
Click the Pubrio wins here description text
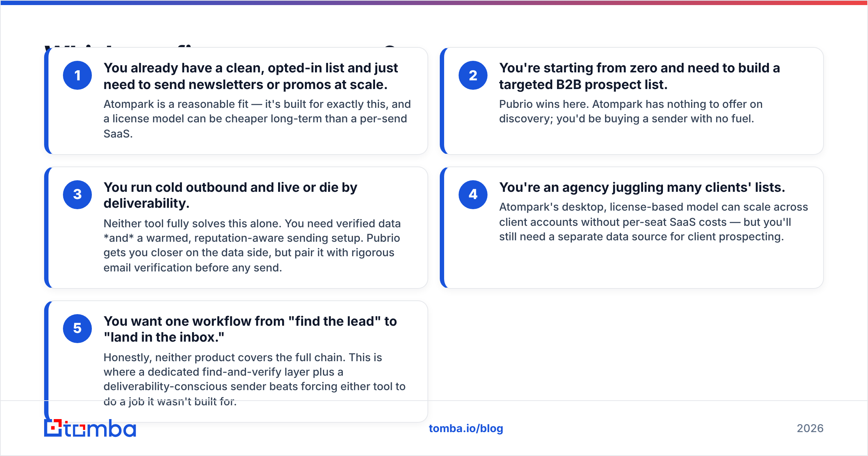631,111
